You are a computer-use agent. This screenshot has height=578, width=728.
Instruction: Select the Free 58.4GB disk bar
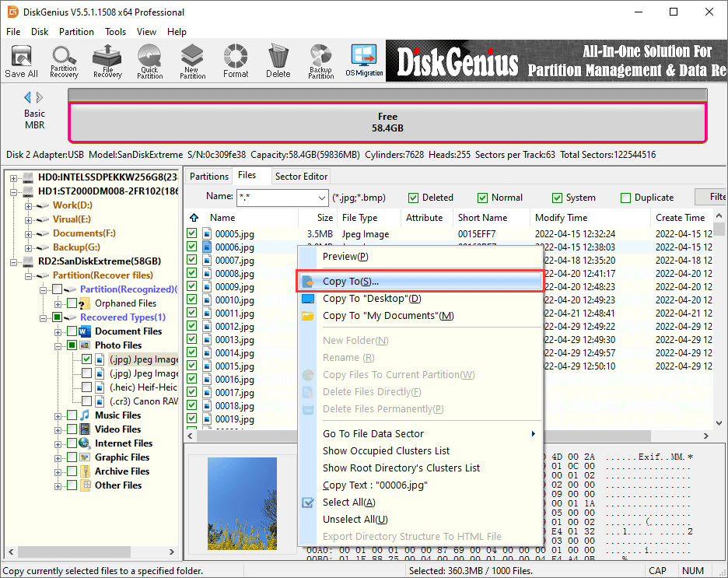(x=387, y=123)
